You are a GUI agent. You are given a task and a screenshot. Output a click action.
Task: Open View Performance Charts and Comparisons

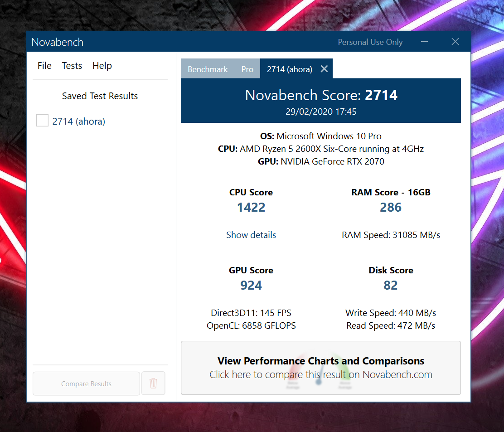(x=321, y=368)
